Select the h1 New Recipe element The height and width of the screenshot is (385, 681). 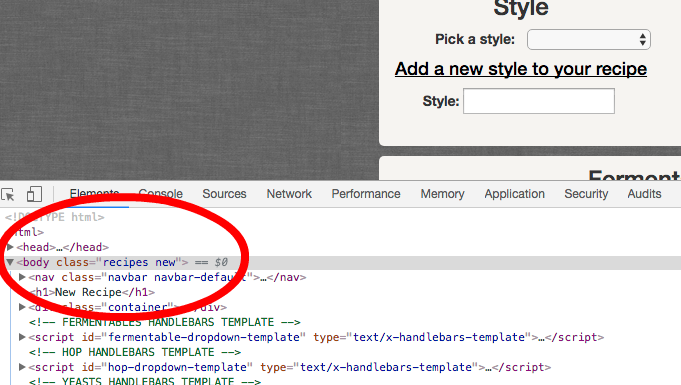(x=92, y=292)
